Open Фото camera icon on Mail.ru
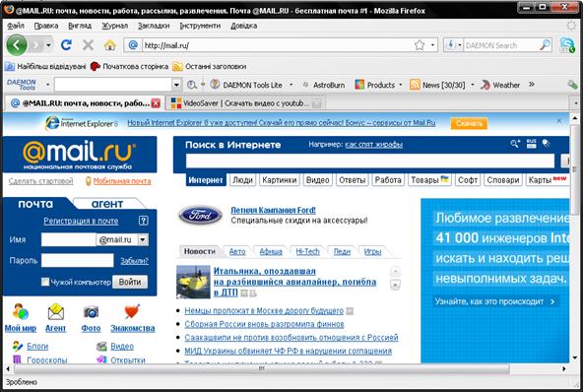This screenshot has width=583, height=392. point(91,311)
